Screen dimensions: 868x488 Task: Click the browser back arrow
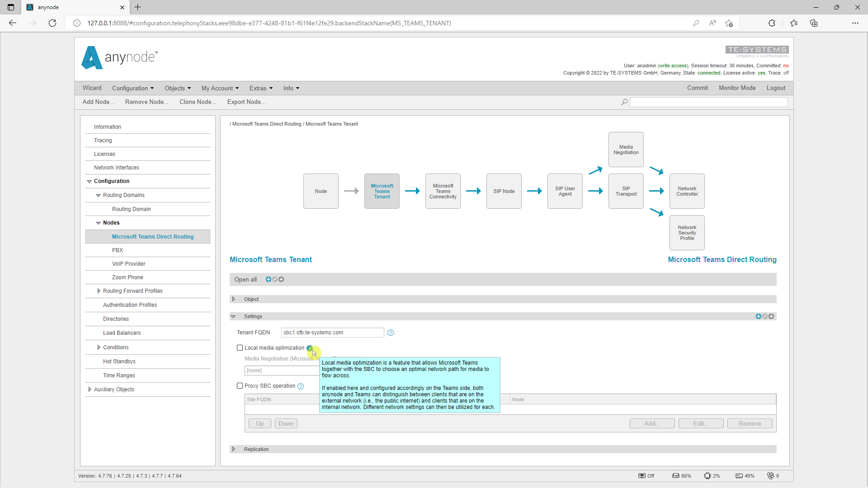13,23
